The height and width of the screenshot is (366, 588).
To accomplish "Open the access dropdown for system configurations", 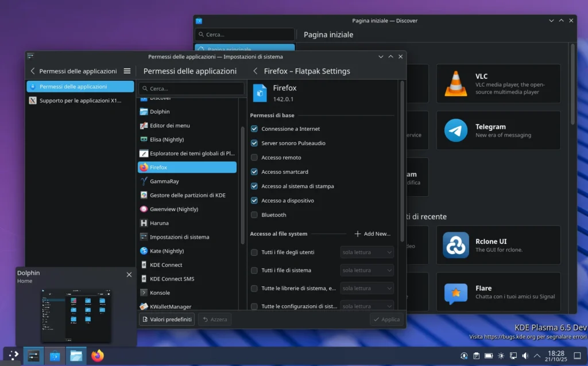I will click(x=366, y=306).
